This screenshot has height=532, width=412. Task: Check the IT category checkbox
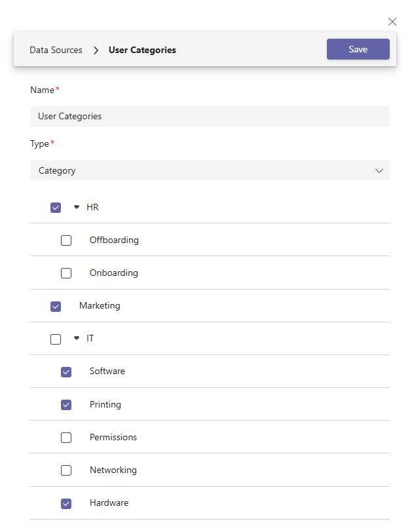point(56,339)
